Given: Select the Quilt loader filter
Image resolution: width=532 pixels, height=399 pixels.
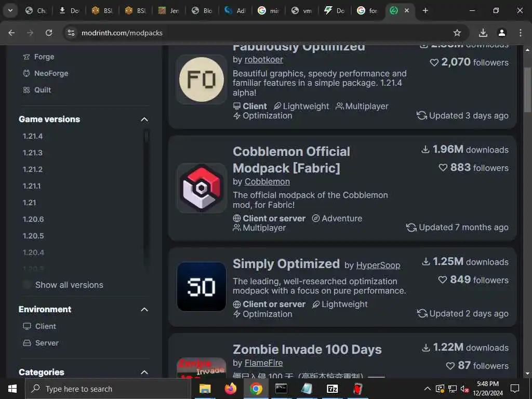Looking at the screenshot, I should tap(37, 90).
